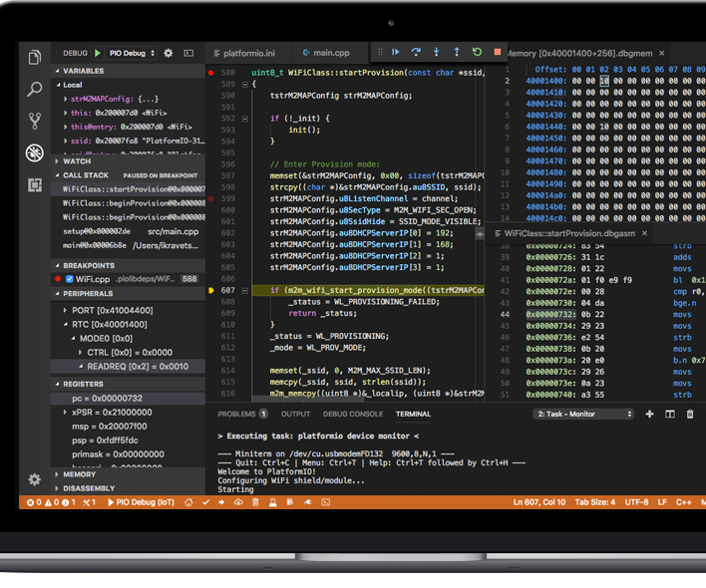Click Step Into down arrow

(437, 52)
